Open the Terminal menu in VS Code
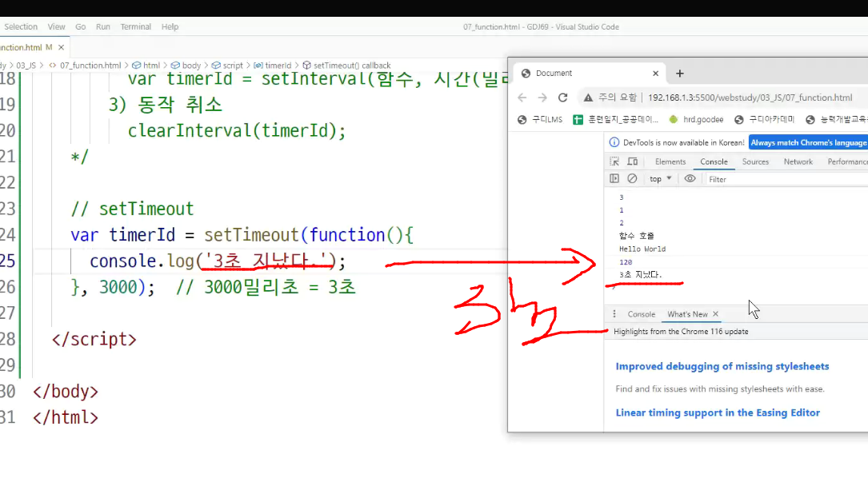Viewport: 868px width, 502px height. [136, 26]
